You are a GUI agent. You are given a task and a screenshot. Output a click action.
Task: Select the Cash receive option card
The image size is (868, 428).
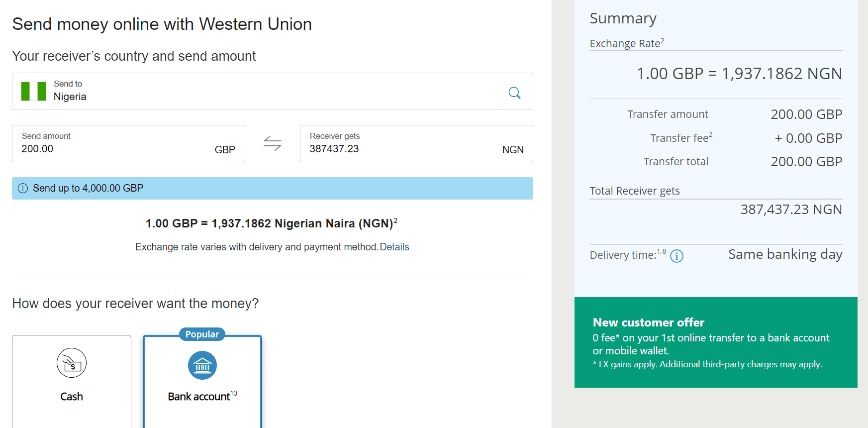pyautogui.click(x=72, y=381)
